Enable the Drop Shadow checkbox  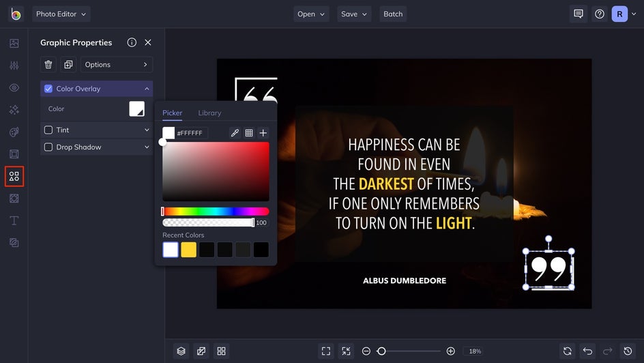tap(48, 147)
